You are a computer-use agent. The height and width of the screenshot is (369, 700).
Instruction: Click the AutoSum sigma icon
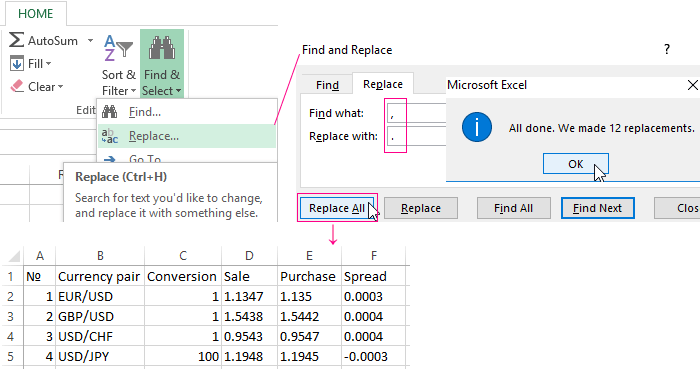[x=16, y=40]
